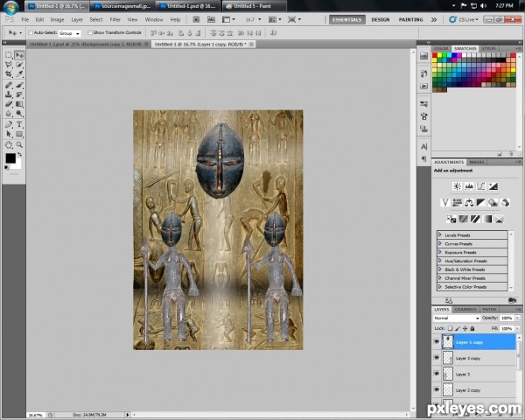Select the Rectangle shape tool
This screenshot has width=525, height=420.
point(19,134)
